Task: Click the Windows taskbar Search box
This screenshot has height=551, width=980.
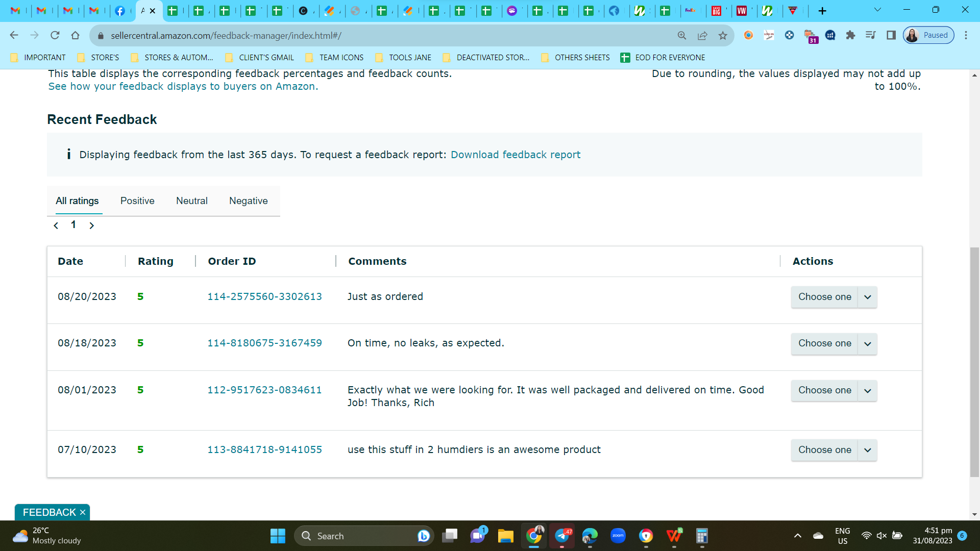Action: [363, 536]
